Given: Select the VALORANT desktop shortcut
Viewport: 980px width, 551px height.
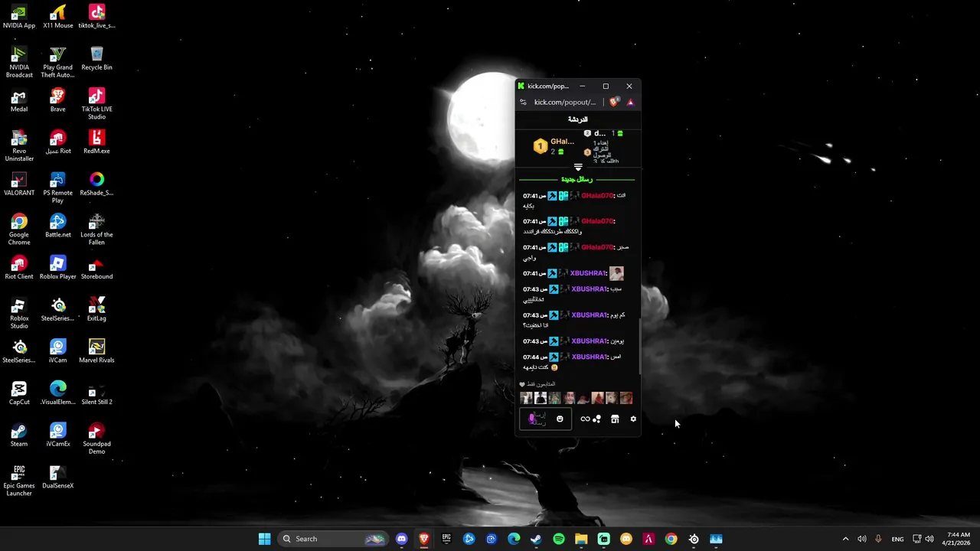Looking at the screenshot, I should tap(19, 184).
